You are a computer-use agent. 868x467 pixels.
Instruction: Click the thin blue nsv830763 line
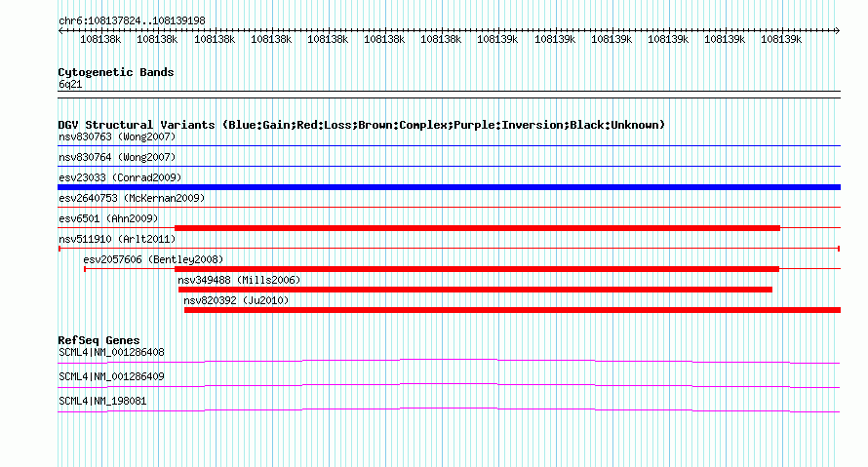(449, 146)
